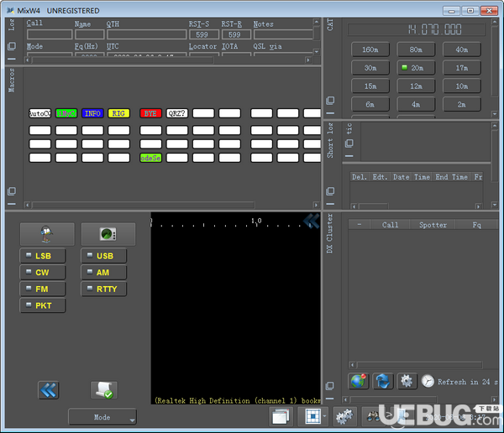This screenshot has height=433, width=504.
Task: Click the green odeSe macro button
Action: pos(150,158)
